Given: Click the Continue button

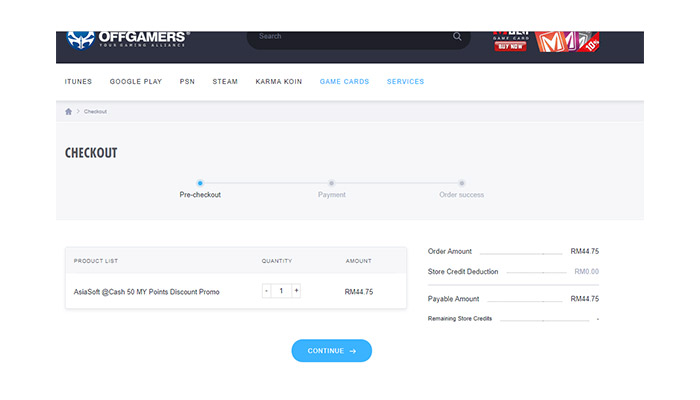Looking at the screenshot, I should (332, 351).
